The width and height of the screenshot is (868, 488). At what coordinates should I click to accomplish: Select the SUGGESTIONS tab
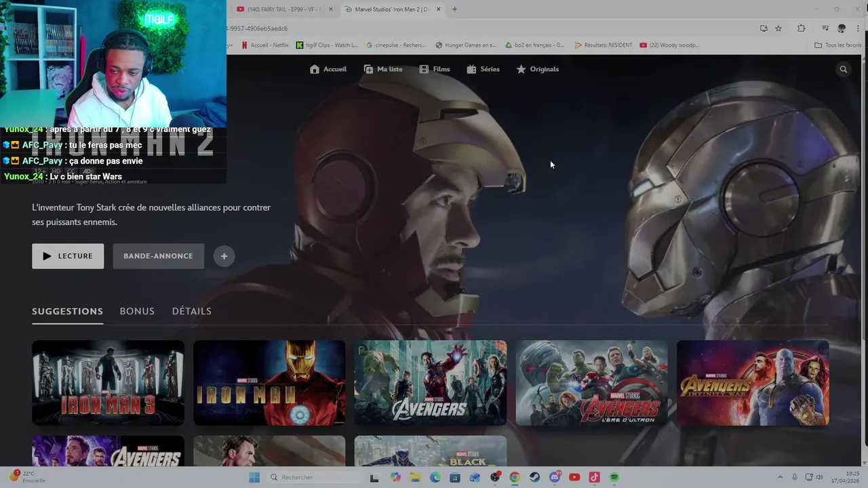(67, 311)
